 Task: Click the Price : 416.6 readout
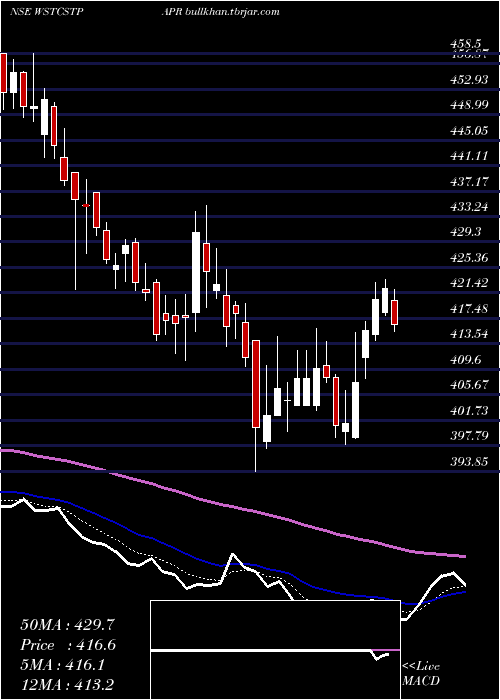coord(68,645)
